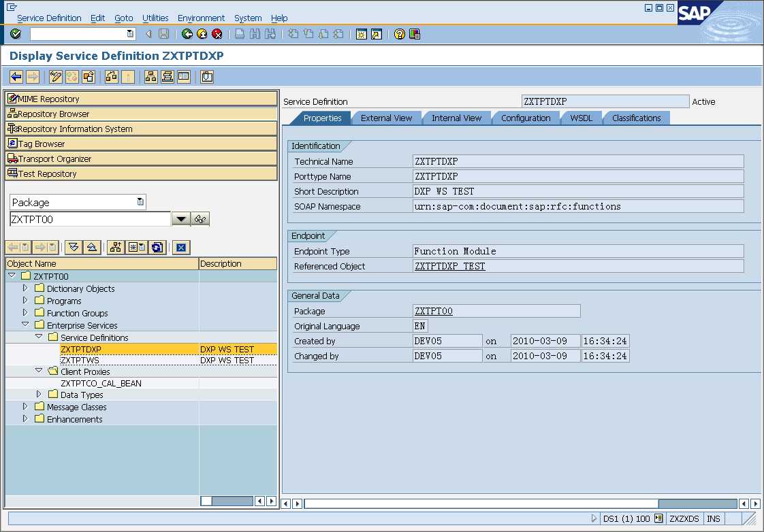The width and height of the screenshot is (764, 532).
Task: Click the command input field
Action: (x=78, y=33)
